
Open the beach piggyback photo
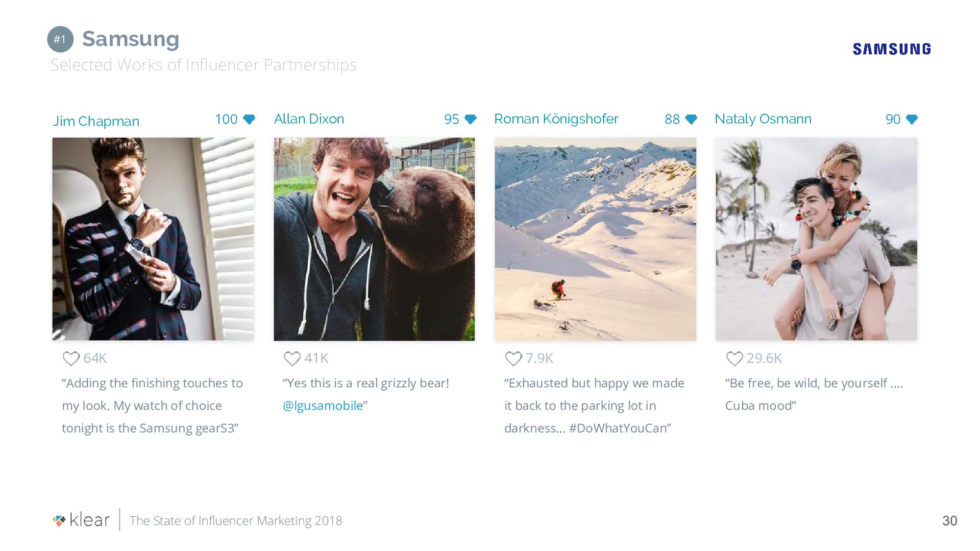click(816, 239)
